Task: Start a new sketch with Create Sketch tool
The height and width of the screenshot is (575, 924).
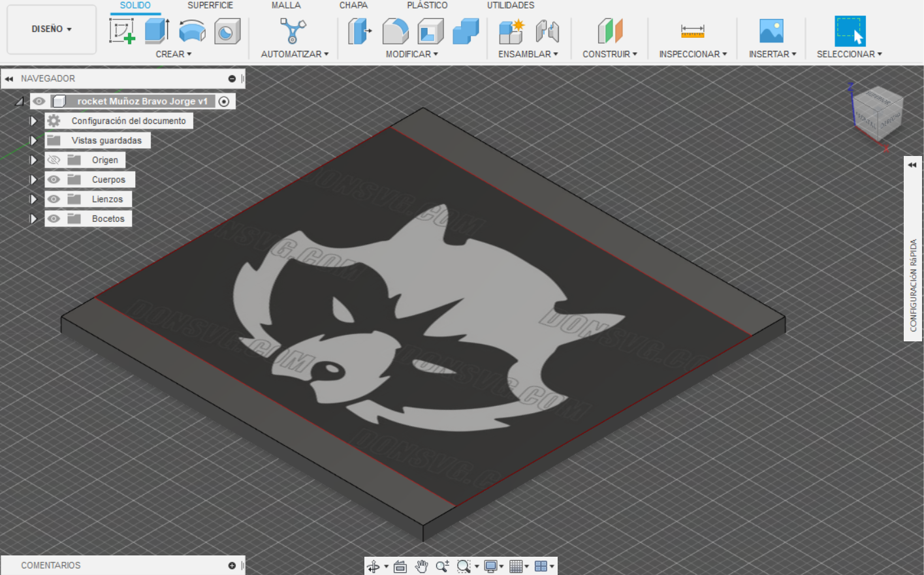Action: click(122, 31)
